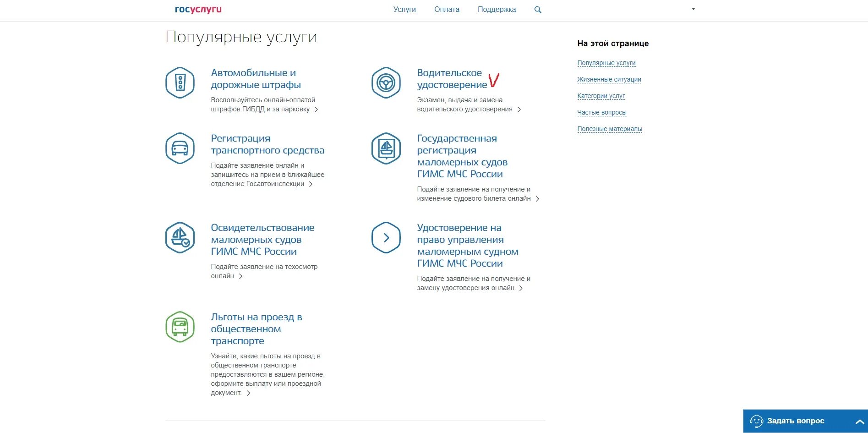Image resolution: width=868 pixels, height=433 pixels.
Task: Click the car vehicle registration icon
Action: (180, 148)
